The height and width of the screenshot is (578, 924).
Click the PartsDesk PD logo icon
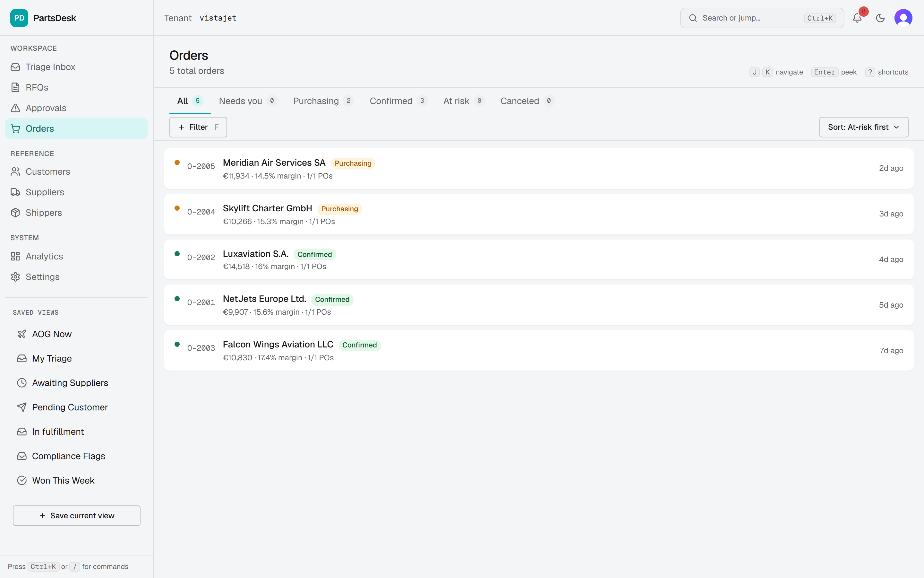(19, 18)
